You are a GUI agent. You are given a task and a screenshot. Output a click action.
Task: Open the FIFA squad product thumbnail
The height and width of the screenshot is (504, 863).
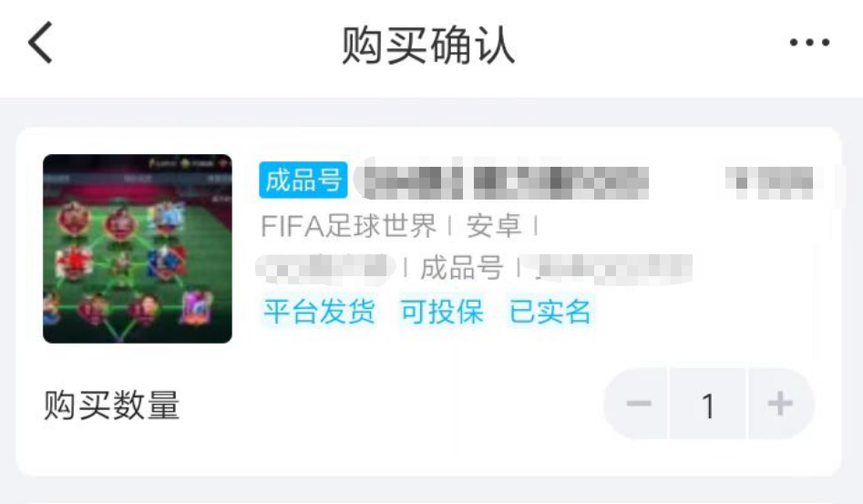tap(138, 249)
